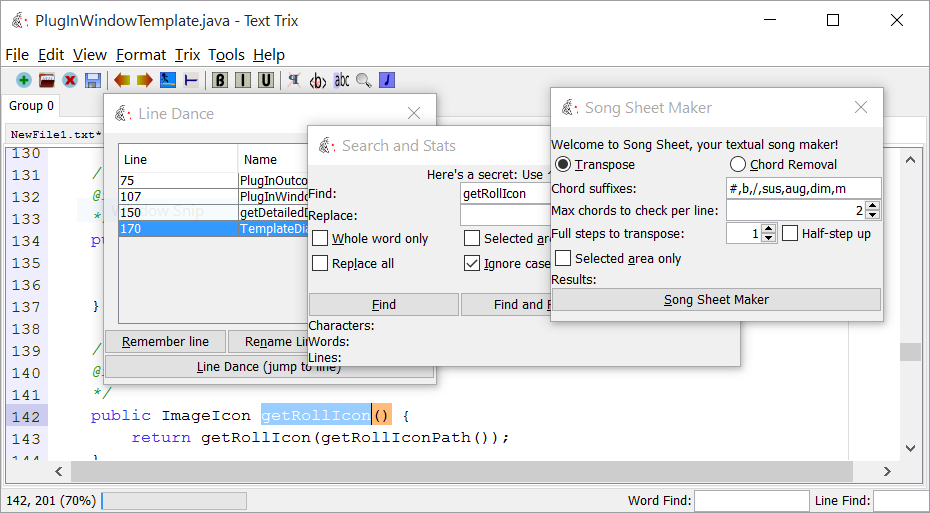Go back with the left arrow icon
The width and height of the screenshot is (930, 513).
[x=122, y=80]
